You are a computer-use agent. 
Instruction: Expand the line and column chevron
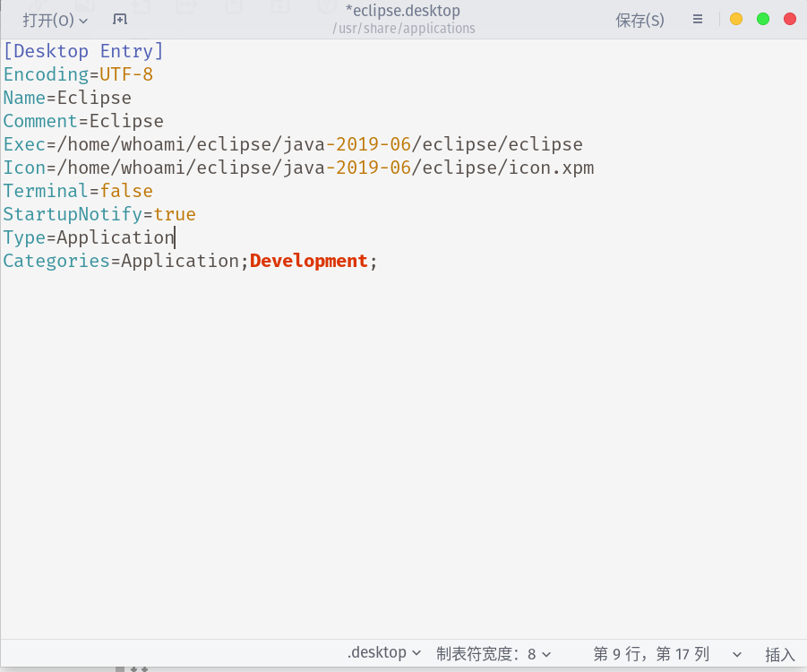(x=736, y=654)
